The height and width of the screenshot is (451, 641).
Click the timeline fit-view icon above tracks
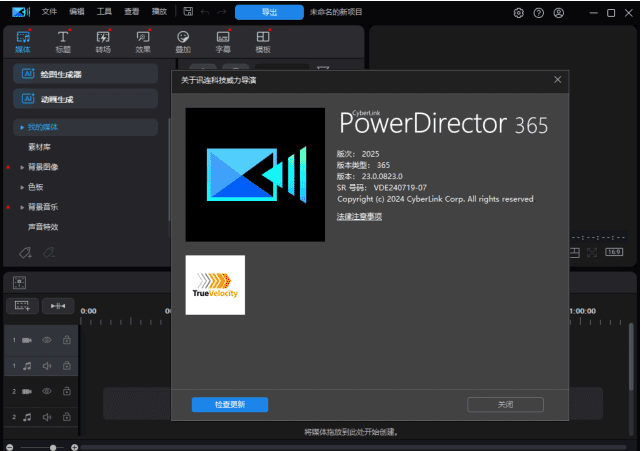19,283
